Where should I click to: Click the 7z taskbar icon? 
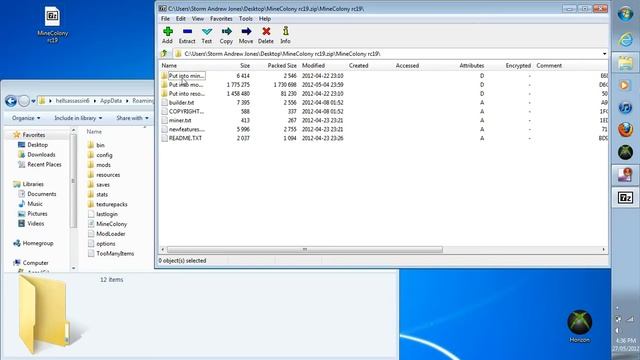625,198
